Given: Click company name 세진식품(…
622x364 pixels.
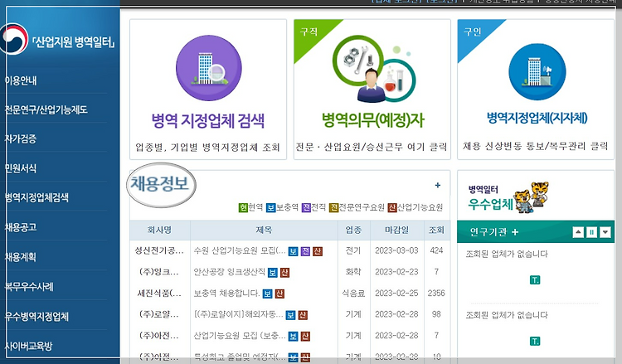Looking at the screenshot, I should (159, 294).
